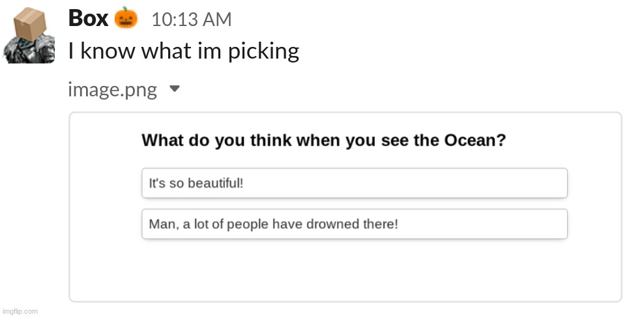
Task: Click the Ocean question heading
Action: 324,140
